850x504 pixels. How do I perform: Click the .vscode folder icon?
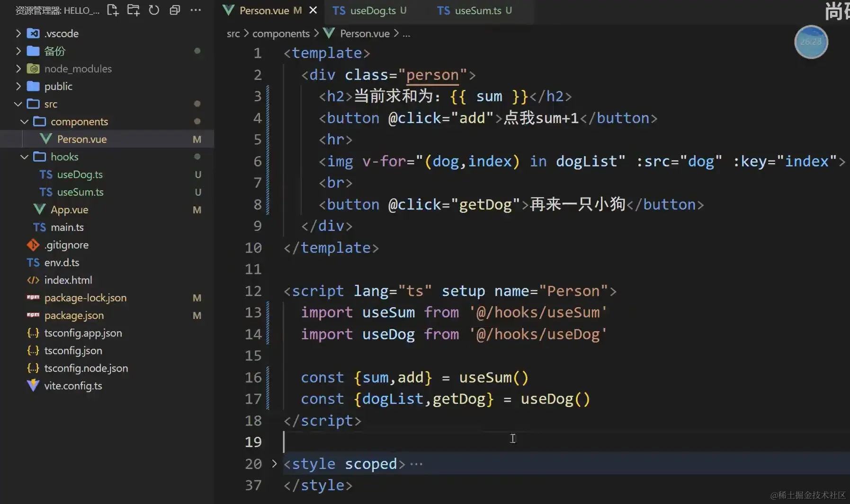coord(33,33)
